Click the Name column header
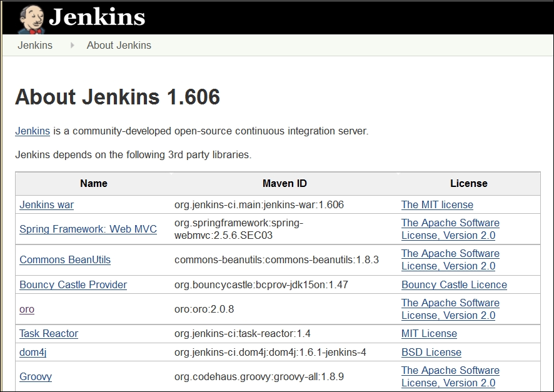This screenshot has width=554, height=392. [93, 183]
